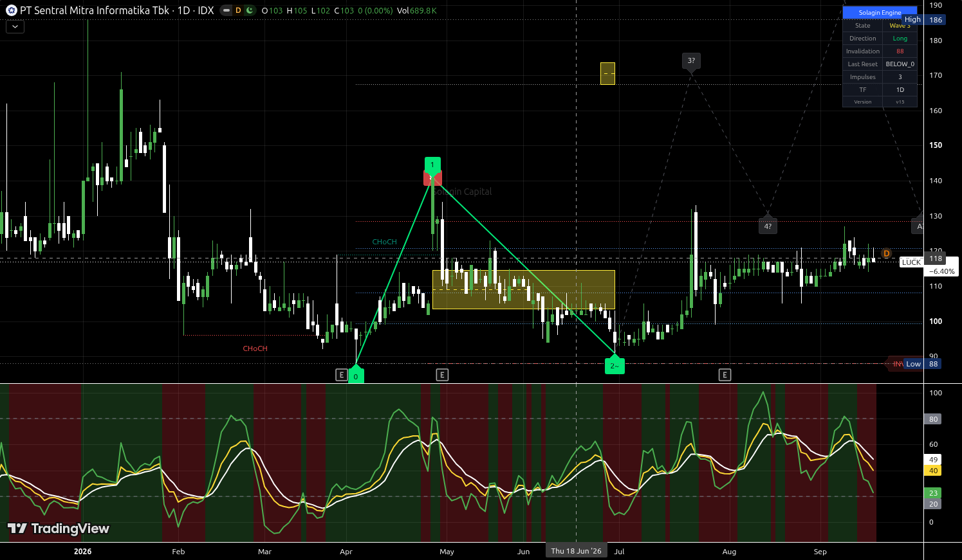Click the Direction Long value cell
Screen dimensions: 962x560
(x=900, y=39)
